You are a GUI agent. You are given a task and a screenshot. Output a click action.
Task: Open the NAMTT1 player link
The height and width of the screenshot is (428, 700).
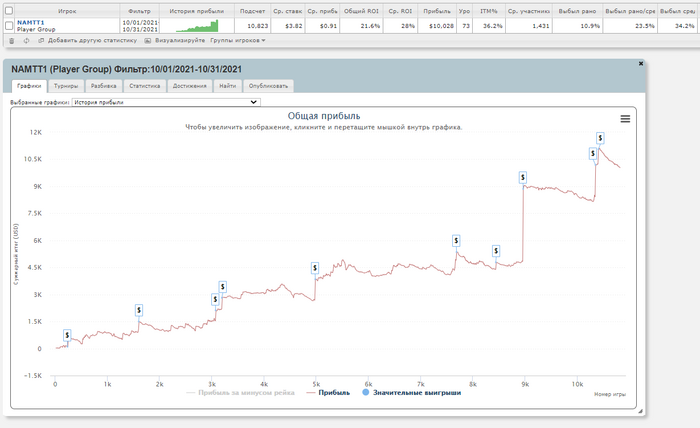tap(31, 22)
